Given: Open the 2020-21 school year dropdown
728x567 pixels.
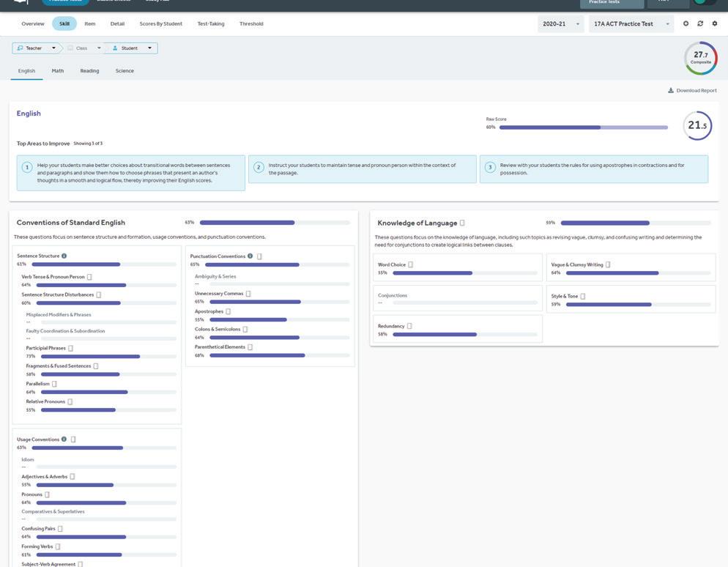Looking at the screenshot, I should [561, 23].
